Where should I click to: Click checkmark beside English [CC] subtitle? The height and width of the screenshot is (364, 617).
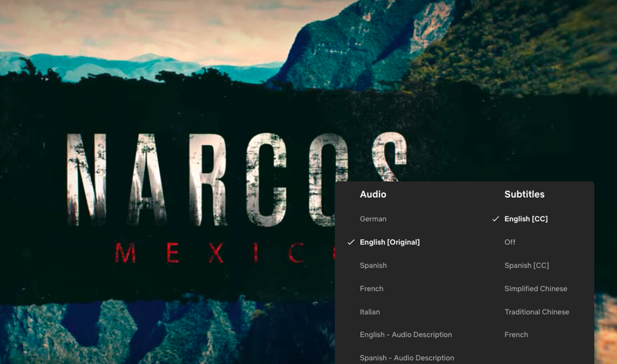(x=495, y=219)
